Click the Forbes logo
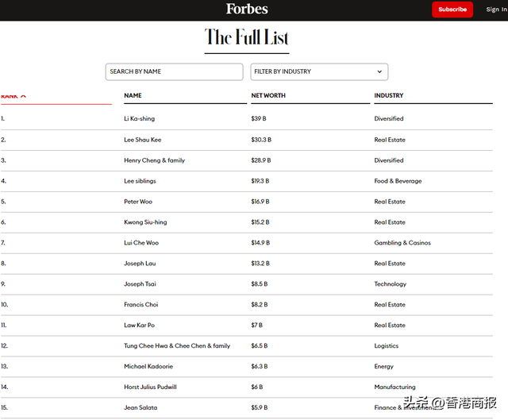Image resolution: width=508 pixels, height=420 pixels. 247,9
